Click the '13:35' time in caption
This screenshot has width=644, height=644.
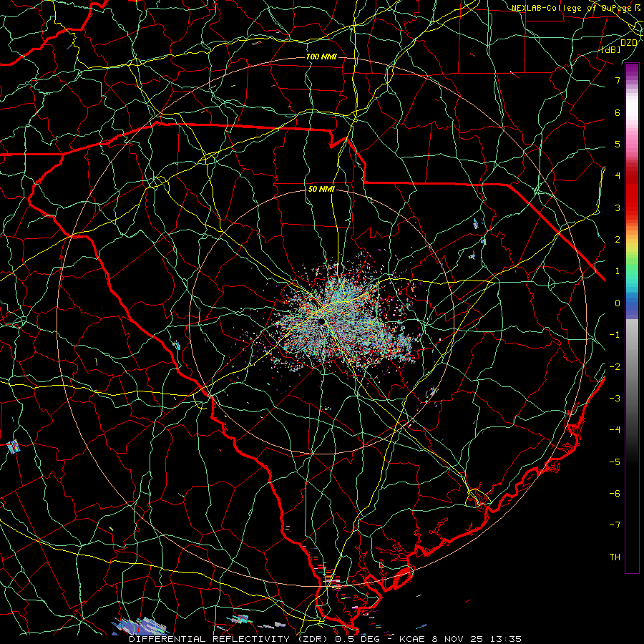[x=505, y=639]
